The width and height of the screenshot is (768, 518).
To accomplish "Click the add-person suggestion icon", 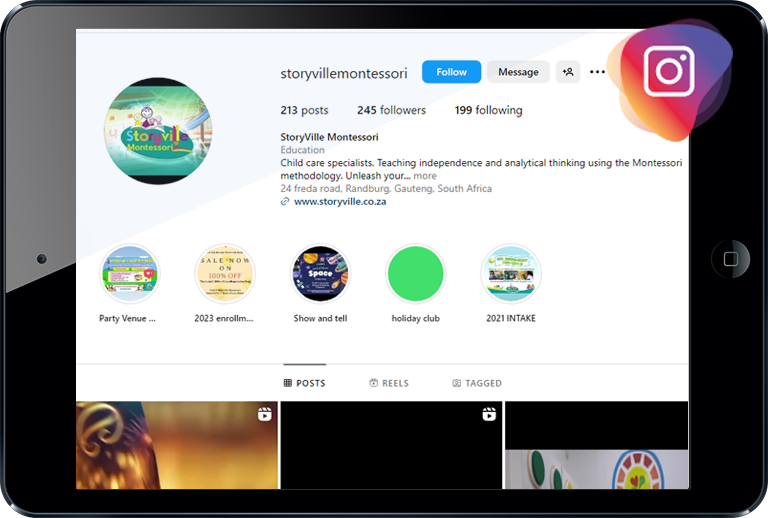I will click(x=568, y=72).
